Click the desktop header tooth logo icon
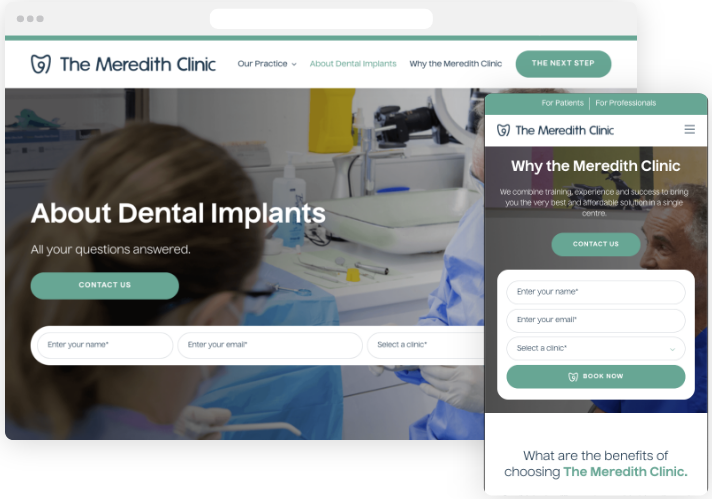712x499 pixels. coord(40,64)
